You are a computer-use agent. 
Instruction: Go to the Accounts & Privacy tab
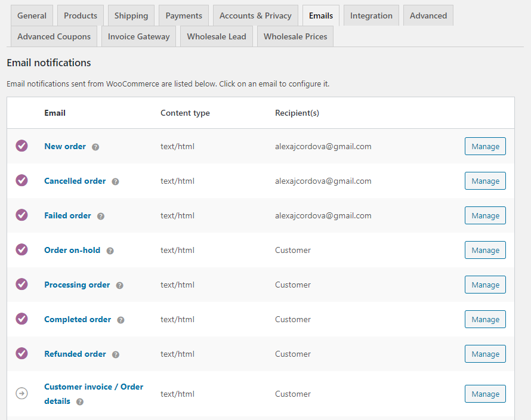[255, 16]
